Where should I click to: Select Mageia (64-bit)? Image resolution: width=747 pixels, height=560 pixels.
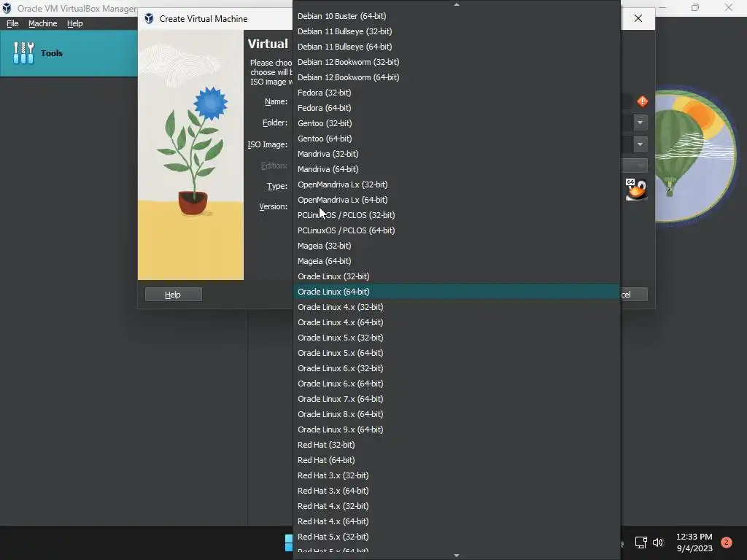click(x=457, y=261)
